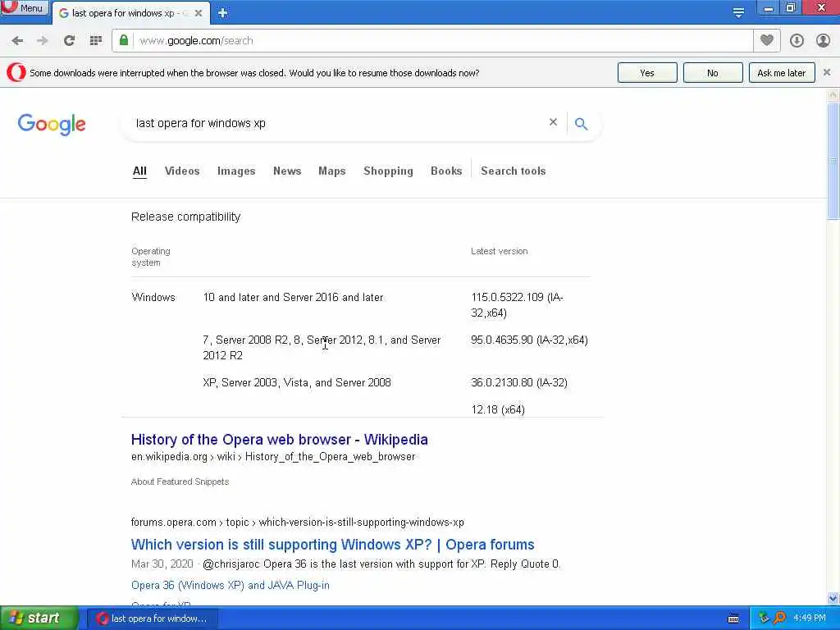Reload the page with the refresh icon
The height and width of the screenshot is (630, 840).
pos(69,41)
